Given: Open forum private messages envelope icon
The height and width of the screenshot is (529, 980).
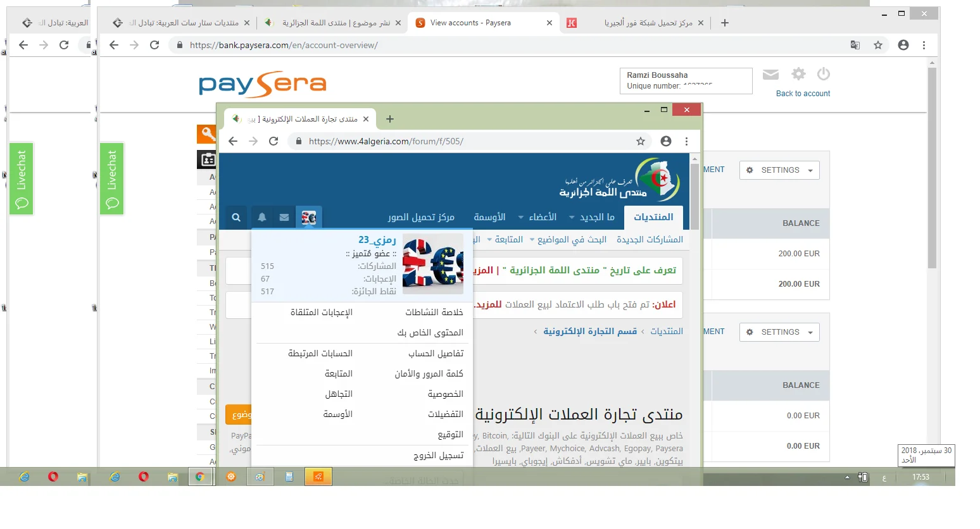Looking at the screenshot, I should 284,217.
